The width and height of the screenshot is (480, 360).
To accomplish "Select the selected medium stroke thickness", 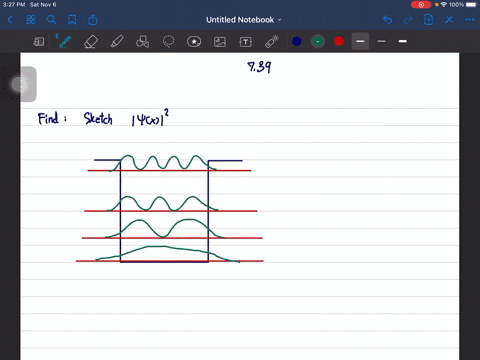I will [x=360, y=41].
